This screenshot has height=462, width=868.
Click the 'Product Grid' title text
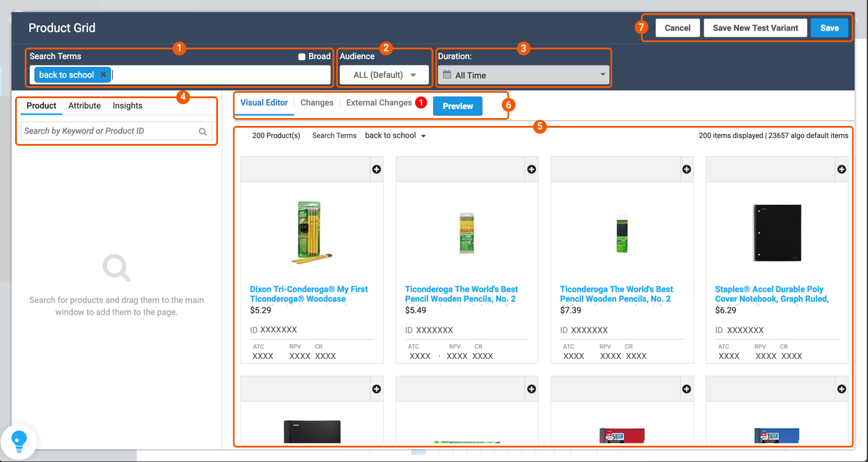point(62,28)
